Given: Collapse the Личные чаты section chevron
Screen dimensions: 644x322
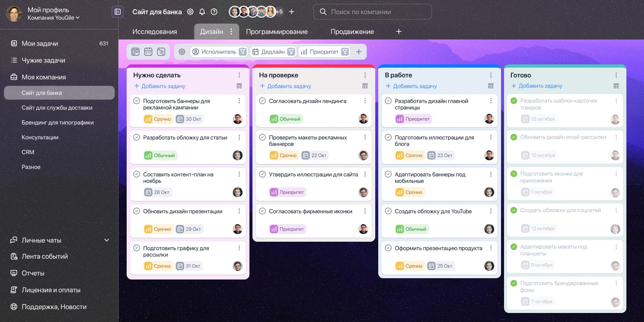Looking at the screenshot, I should tap(107, 240).
